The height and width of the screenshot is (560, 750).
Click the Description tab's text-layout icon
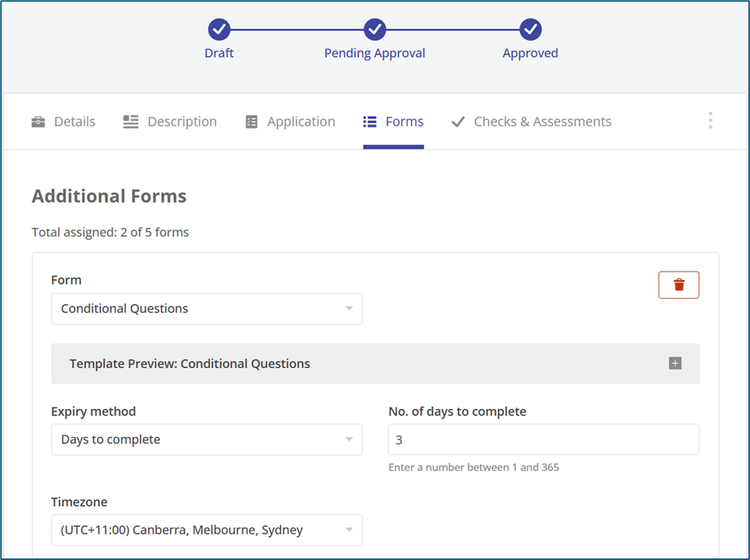(x=131, y=122)
